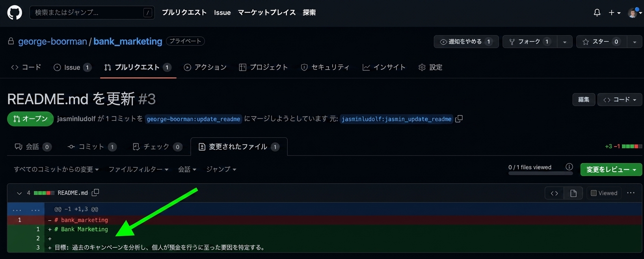Open the user avatar menu

[x=635, y=13]
